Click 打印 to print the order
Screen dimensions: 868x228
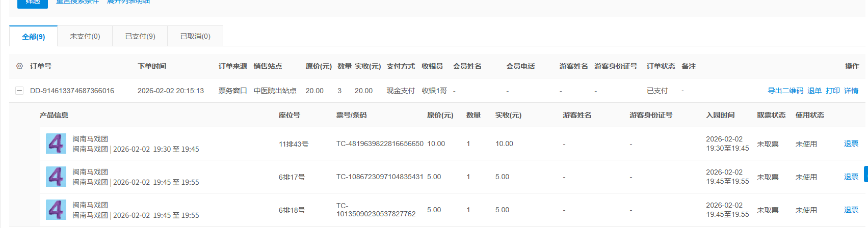pos(833,91)
